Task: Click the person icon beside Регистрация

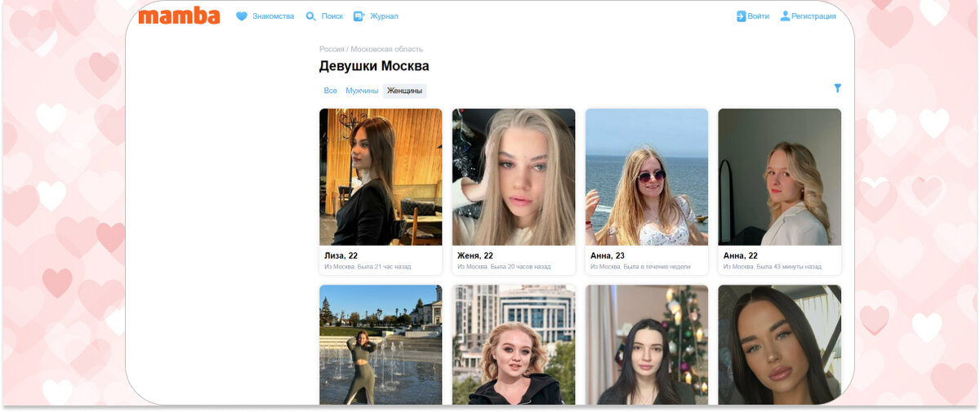Action: pyautogui.click(x=786, y=16)
